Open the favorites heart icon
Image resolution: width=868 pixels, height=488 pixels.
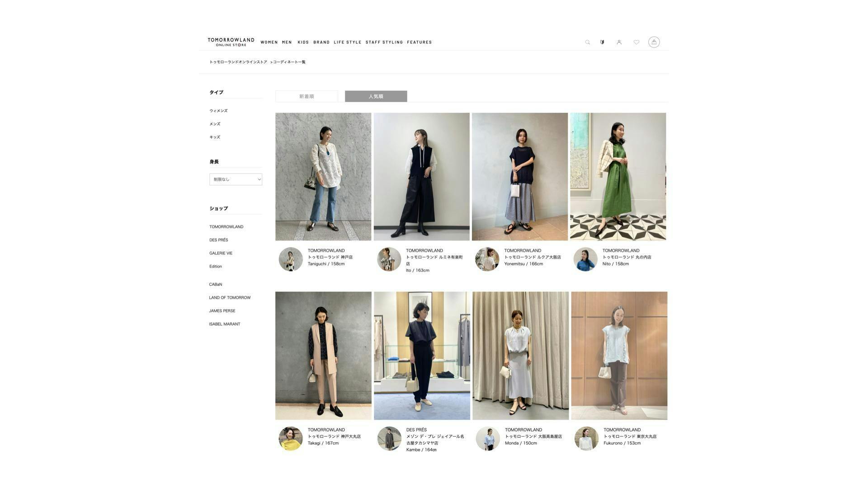[636, 42]
